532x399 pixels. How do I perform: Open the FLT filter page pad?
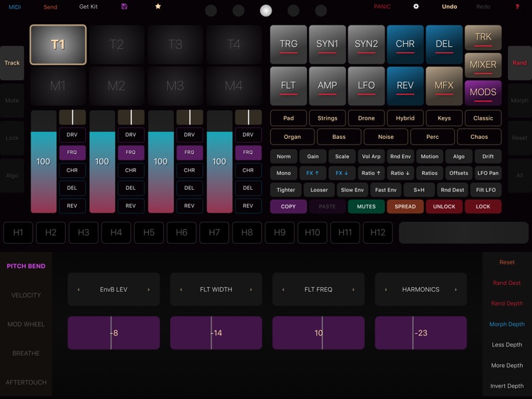[x=289, y=86]
